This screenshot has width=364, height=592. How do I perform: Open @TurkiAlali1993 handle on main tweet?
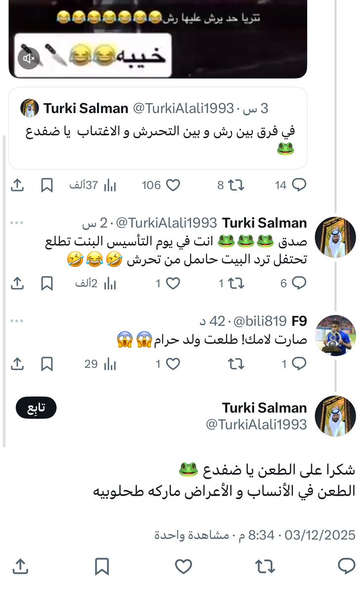pos(256,424)
